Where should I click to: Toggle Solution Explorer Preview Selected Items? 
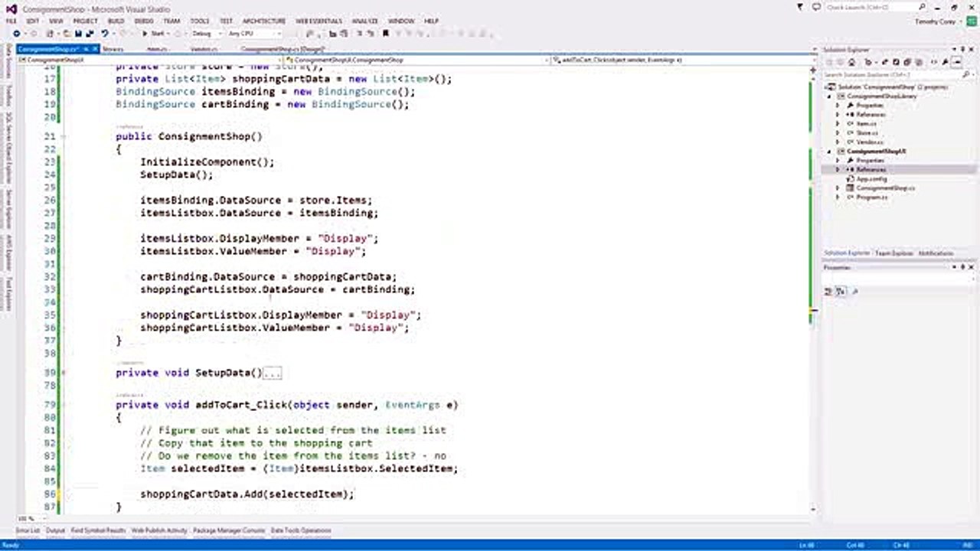[x=957, y=62]
